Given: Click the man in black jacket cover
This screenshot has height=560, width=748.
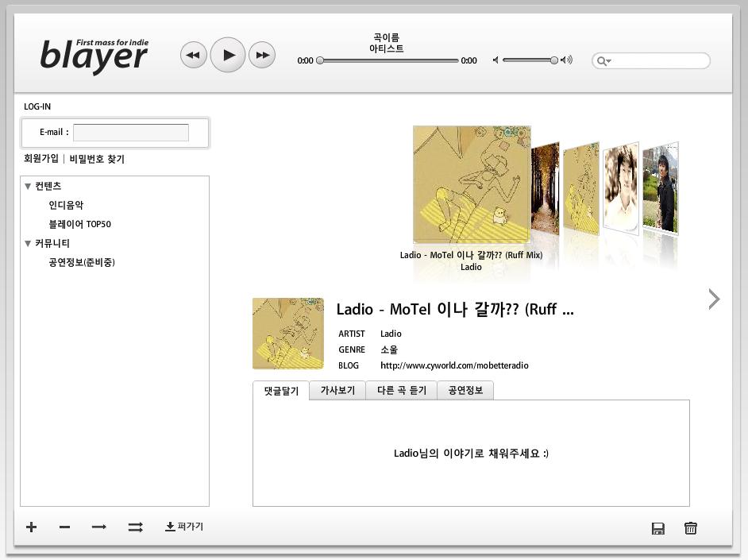Looking at the screenshot, I should [x=661, y=188].
